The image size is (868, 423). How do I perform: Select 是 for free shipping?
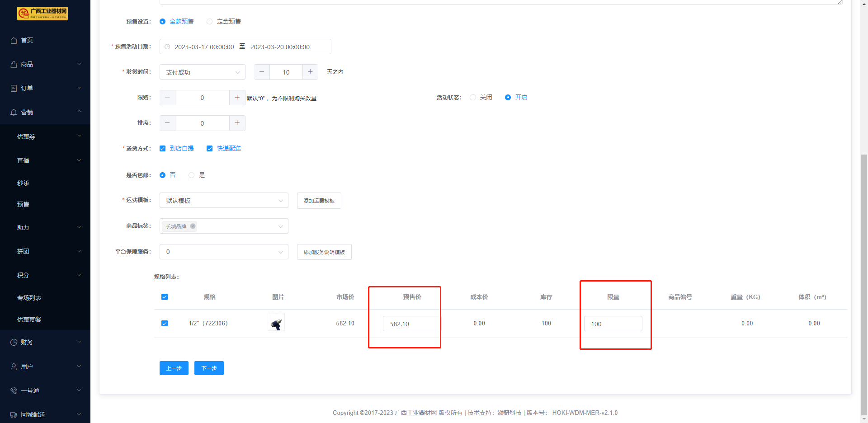pyautogui.click(x=192, y=175)
